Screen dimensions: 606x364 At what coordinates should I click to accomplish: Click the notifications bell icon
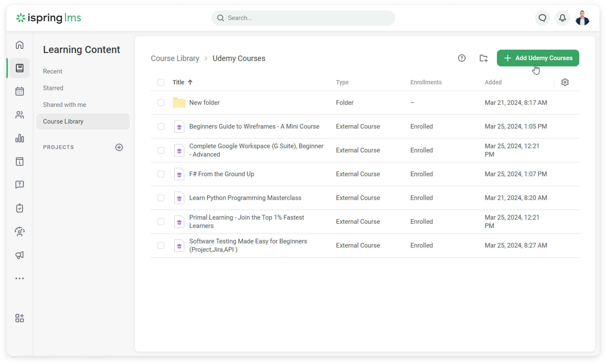tap(562, 18)
